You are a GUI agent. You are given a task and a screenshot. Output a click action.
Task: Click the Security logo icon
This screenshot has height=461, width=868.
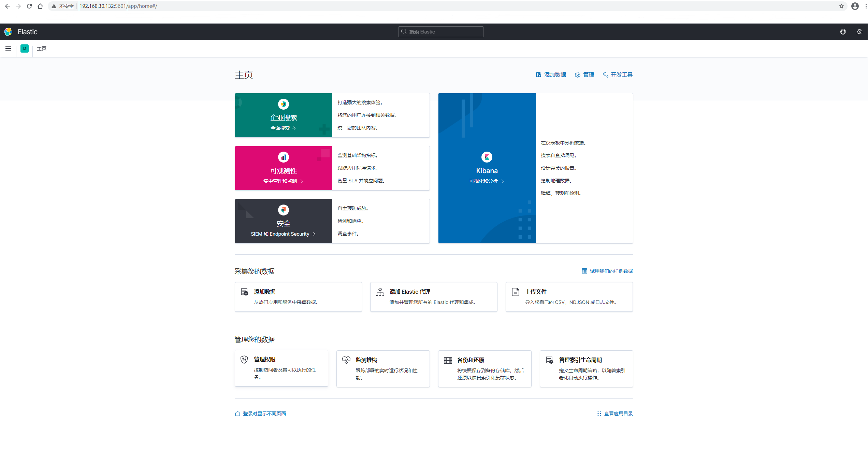(x=283, y=210)
